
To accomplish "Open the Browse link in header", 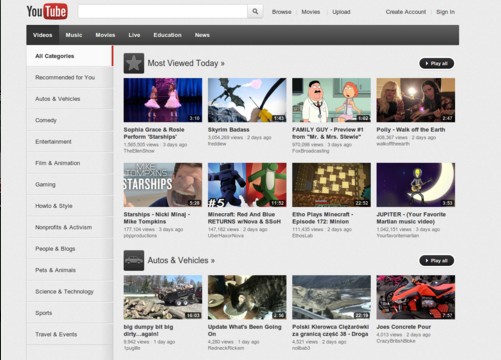I will (282, 12).
